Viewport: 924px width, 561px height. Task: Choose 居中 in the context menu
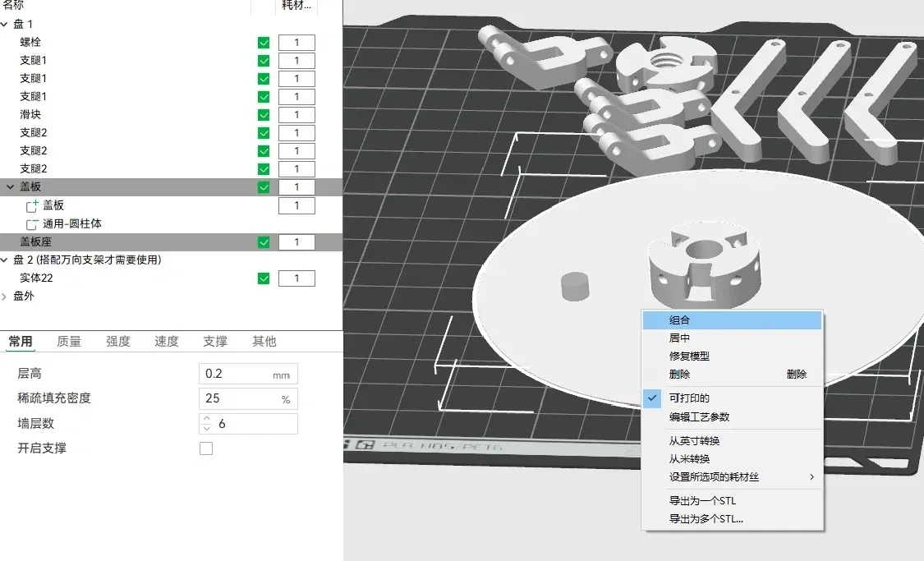(x=732, y=338)
